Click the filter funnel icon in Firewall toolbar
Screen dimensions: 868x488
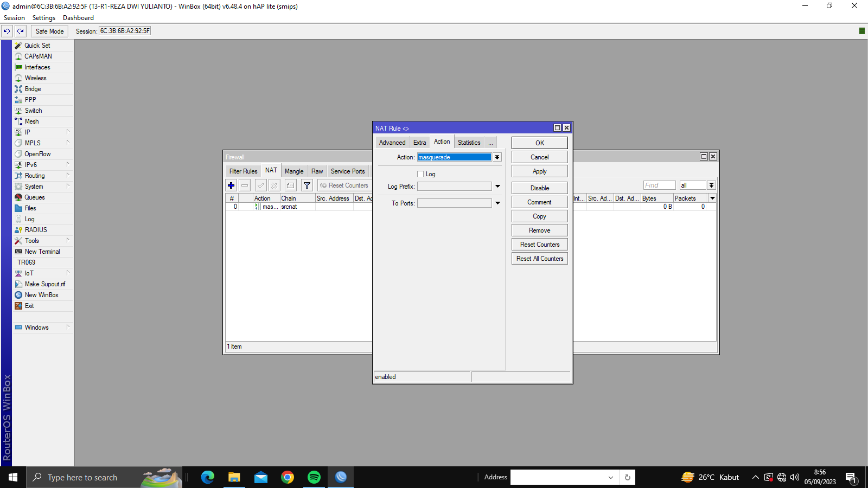[x=307, y=185]
